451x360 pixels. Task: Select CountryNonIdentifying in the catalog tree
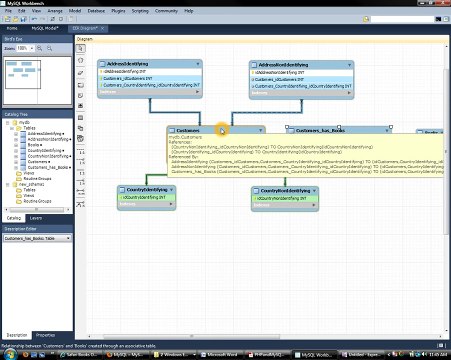(48, 156)
